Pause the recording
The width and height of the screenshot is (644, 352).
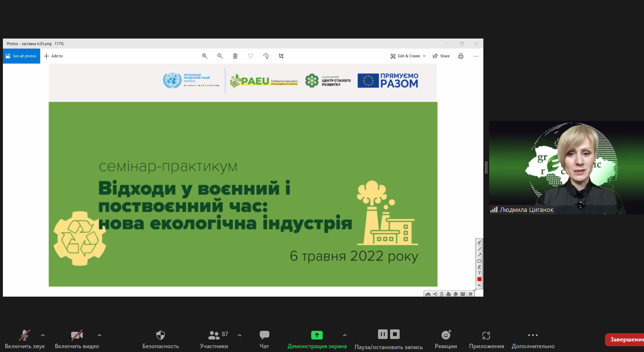382,334
